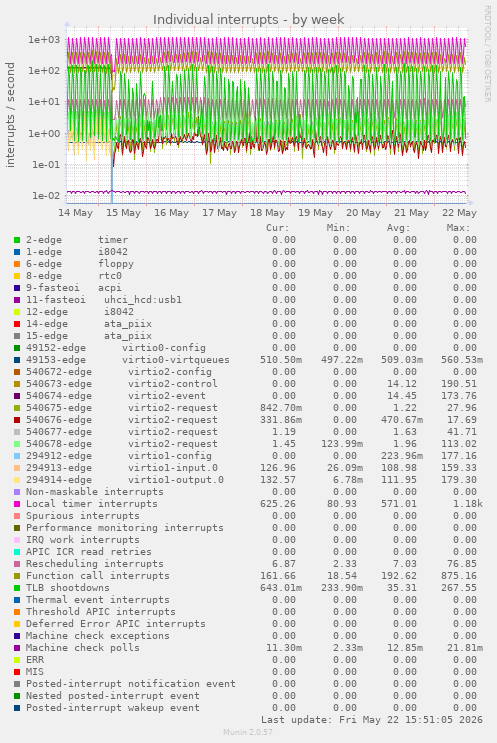This screenshot has width=497, height=743.
Task: Click the TLB shootdowns green color square
Action: pyautogui.click(x=17, y=588)
